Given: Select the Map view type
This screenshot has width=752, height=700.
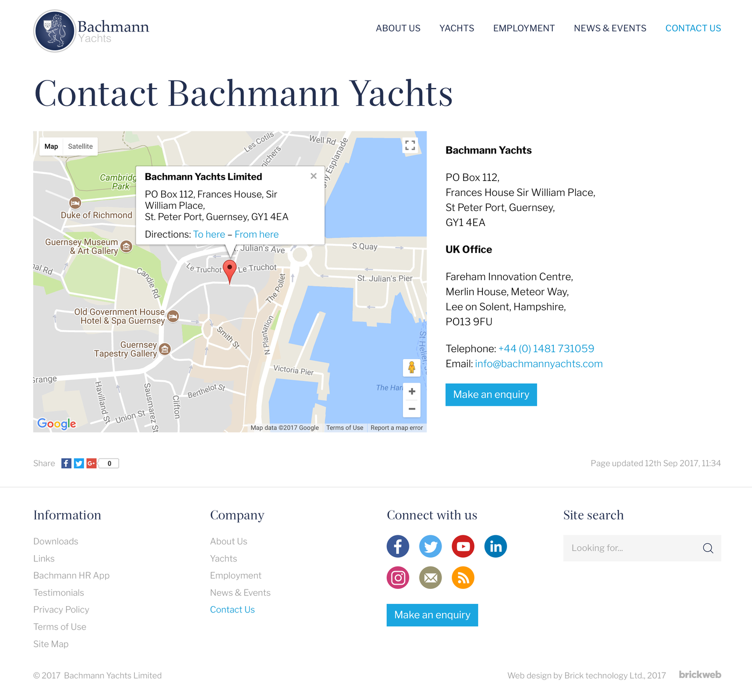Looking at the screenshot, I should [x=52, y=147].
